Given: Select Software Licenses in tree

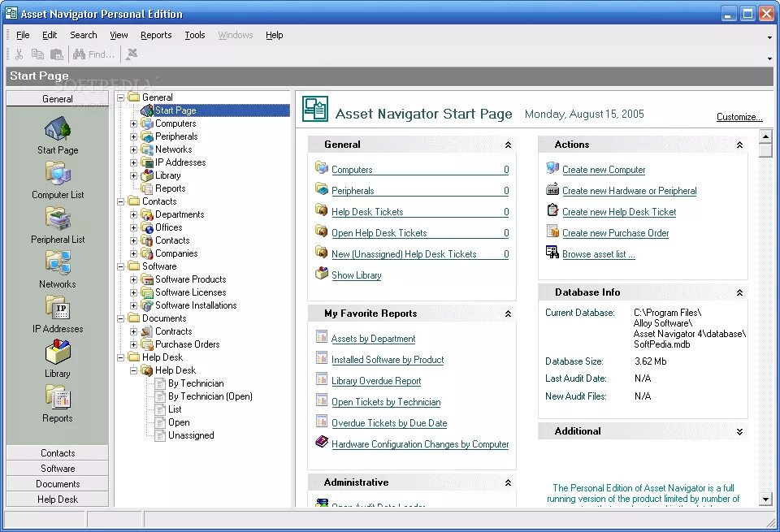Looking at the screenshot, I should [x=190, y=292].
